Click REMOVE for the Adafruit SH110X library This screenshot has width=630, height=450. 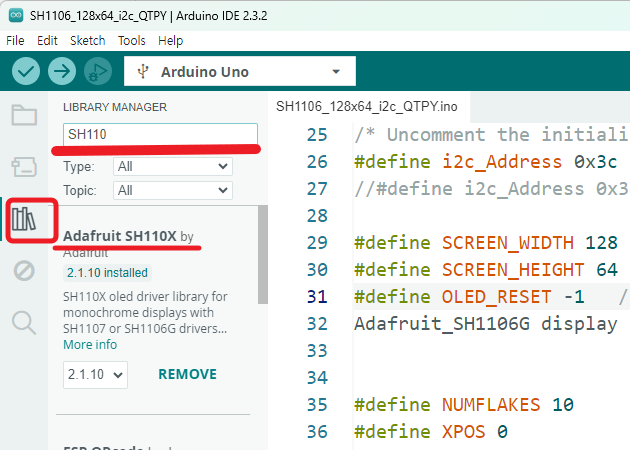pos(188,374)
